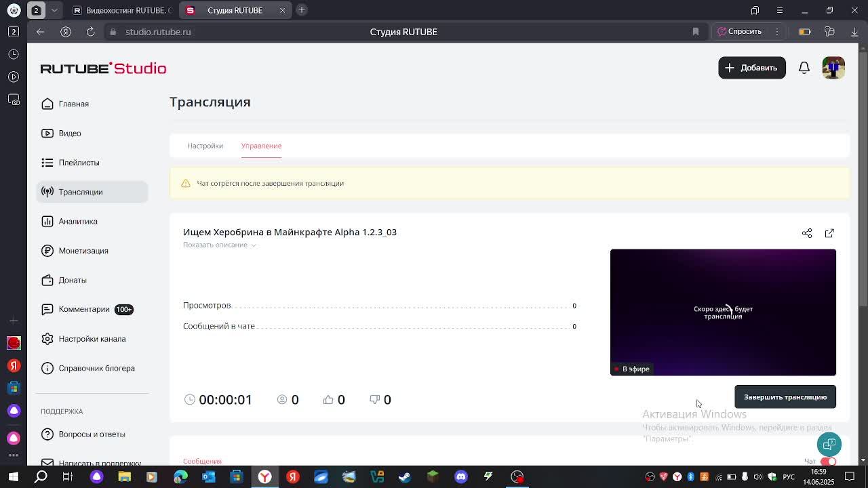
Task: Click the likes counter icon
Action: click(x=328, y=400)
